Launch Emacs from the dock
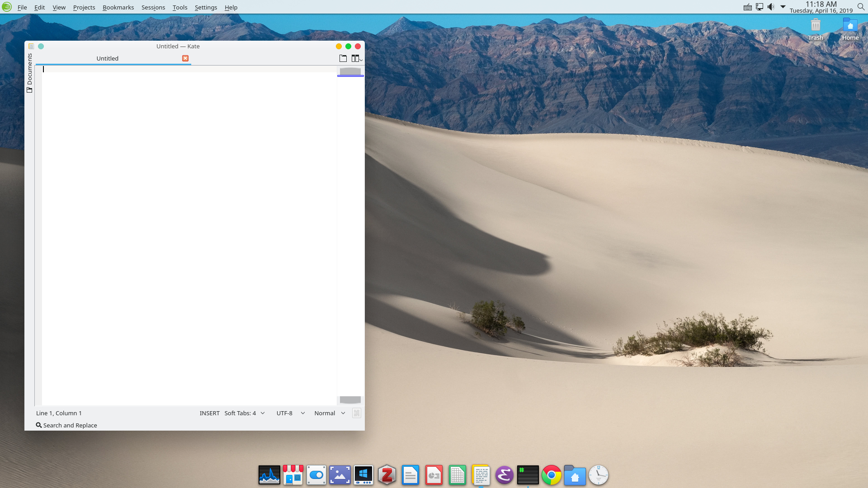The width and height of the screenshot is (868, 488). pyautogui.click(x=504, y=475)
